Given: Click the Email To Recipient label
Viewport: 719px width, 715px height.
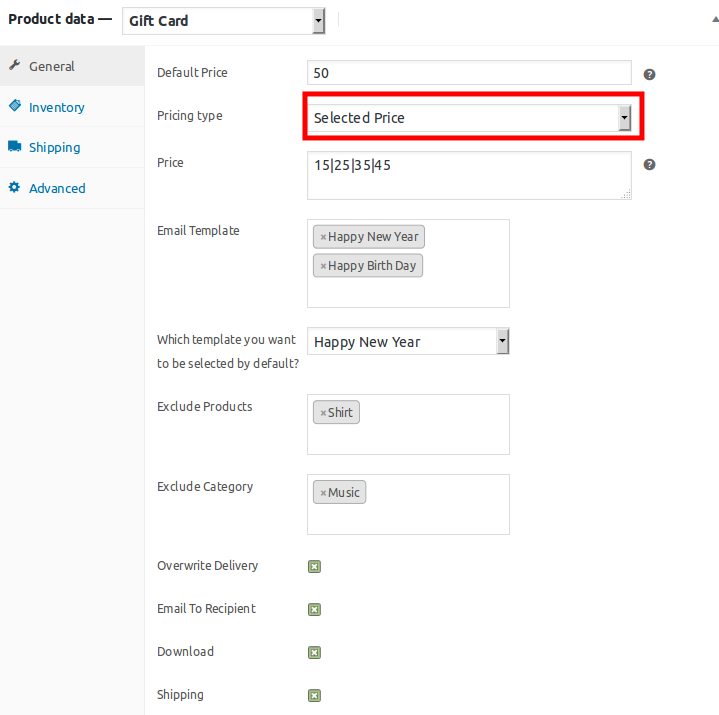Looking at the screenshot, I should point(206,609).
